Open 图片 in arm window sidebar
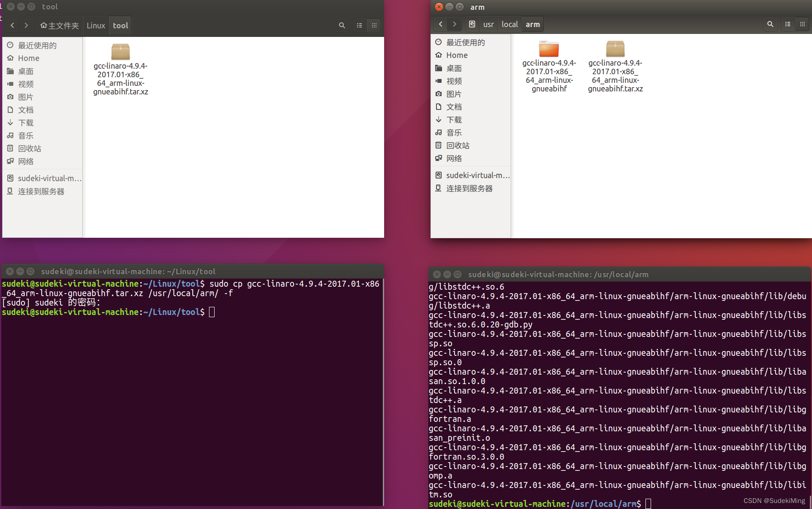 [471, 94]
